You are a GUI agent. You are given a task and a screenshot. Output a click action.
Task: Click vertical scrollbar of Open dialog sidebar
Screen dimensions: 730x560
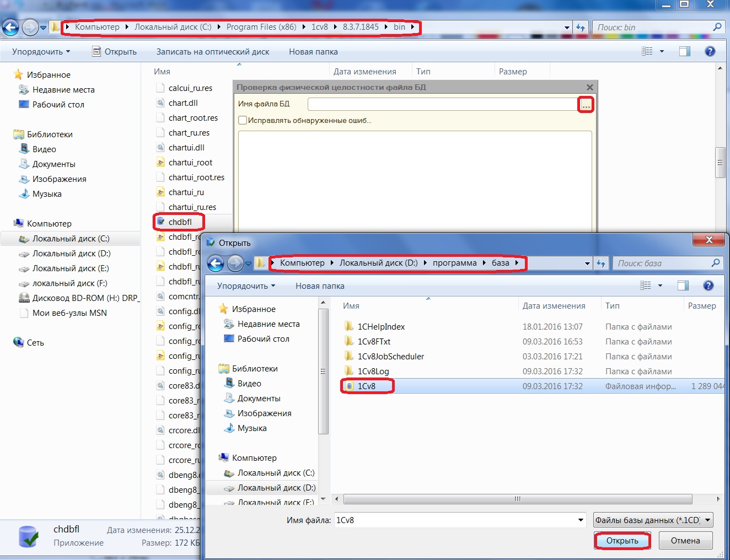tap(323, 372)
